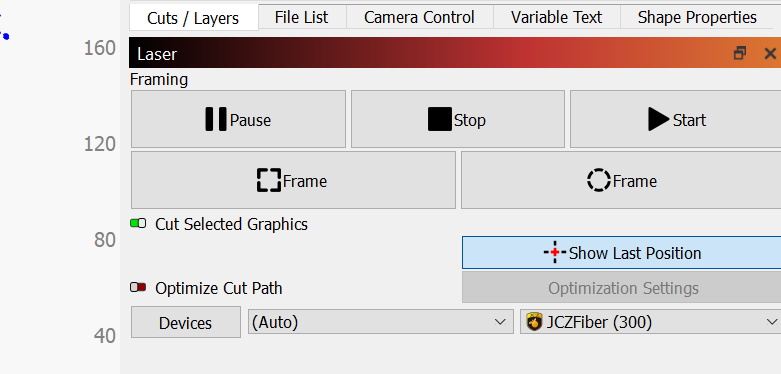Click the Start button's play triangle icon
Screen dimensions: 781x374
[658, 120]
